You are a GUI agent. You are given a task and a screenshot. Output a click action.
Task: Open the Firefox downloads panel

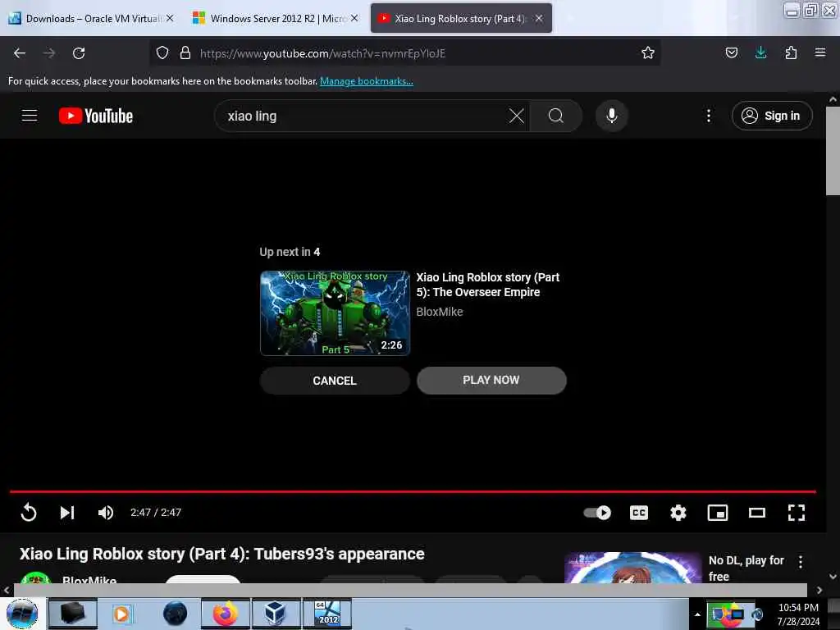tap(760, 52)
